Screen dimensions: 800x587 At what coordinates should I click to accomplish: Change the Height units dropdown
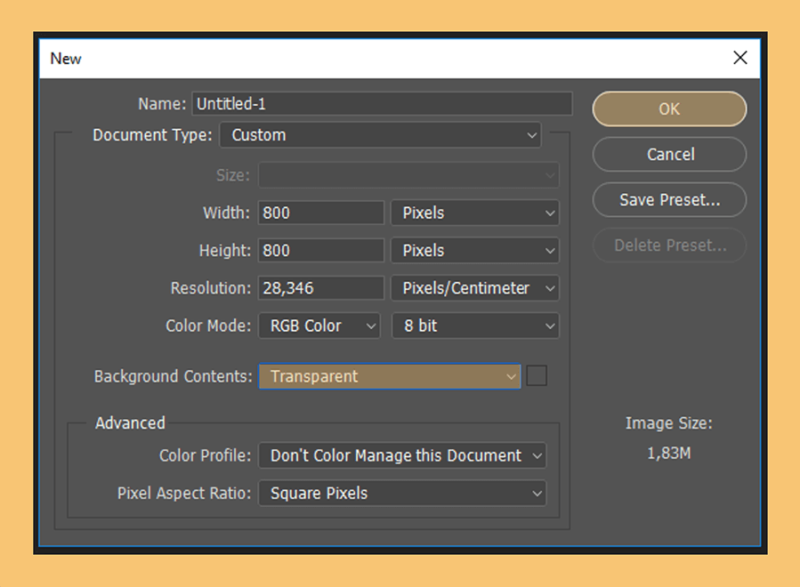pyautogui.click(x=475, y=250)
